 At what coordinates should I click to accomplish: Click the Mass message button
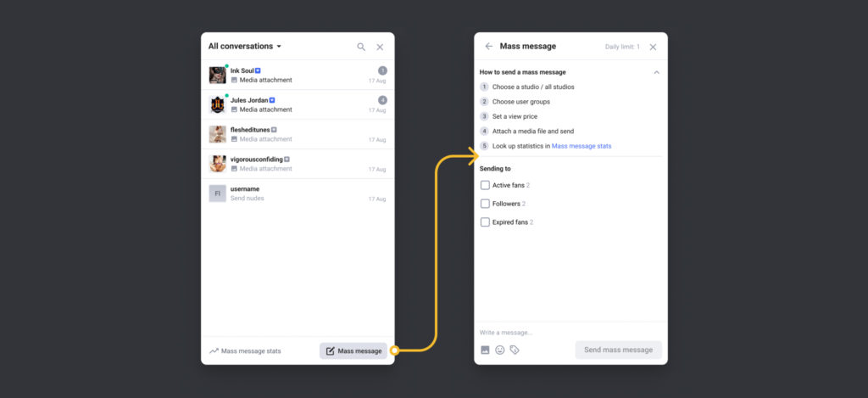point(353,350)
